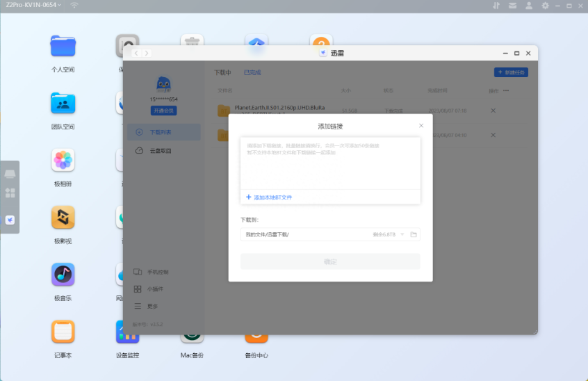The height and width of the screenshot is (381, 588).
Task: Launch the 极音乐 music app icon
Action: [63, 275]
